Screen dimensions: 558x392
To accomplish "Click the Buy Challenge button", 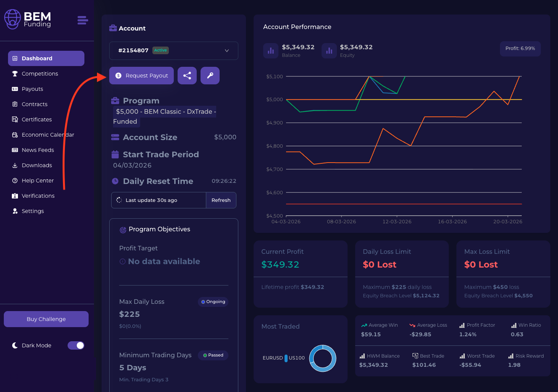I will click(x=46, y=319).
